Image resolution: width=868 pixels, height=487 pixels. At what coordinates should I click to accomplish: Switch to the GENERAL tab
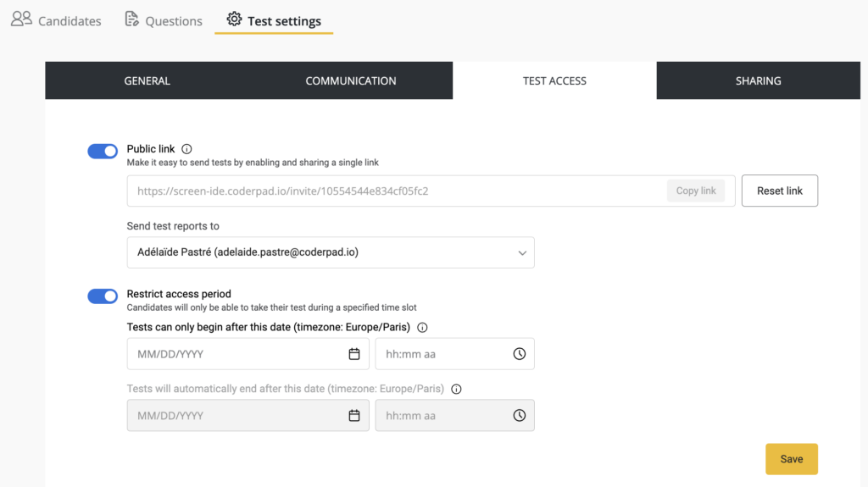coord(147,81)
